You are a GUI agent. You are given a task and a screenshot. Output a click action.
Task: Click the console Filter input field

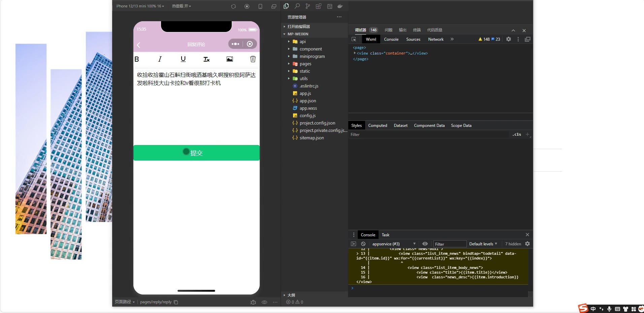click(449, 244)
